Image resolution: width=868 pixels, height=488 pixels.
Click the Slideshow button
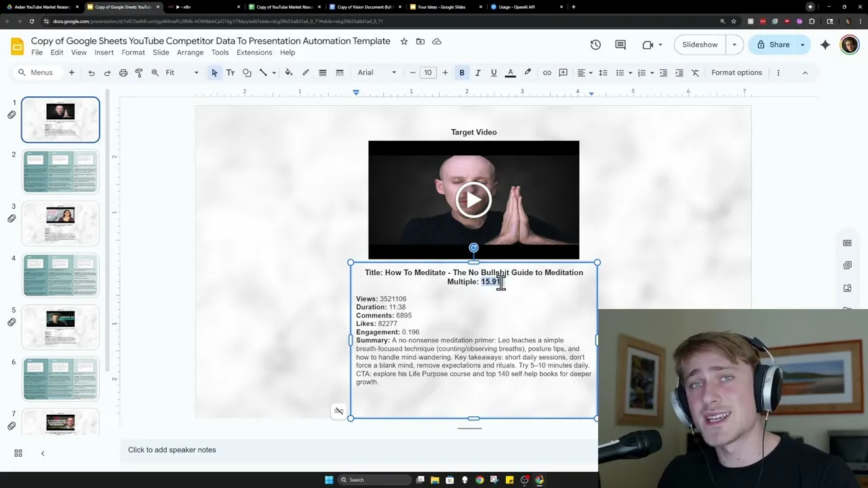point(700,45)
